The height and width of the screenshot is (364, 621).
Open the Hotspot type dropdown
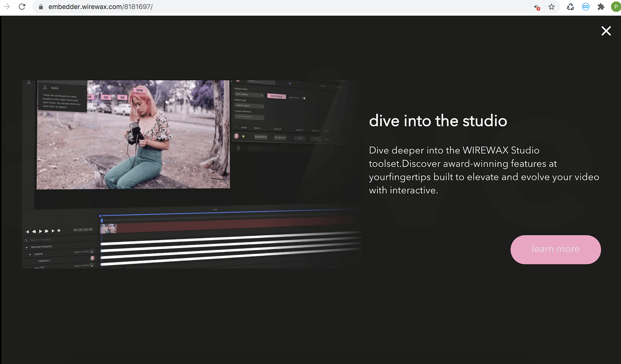[249, 105]
